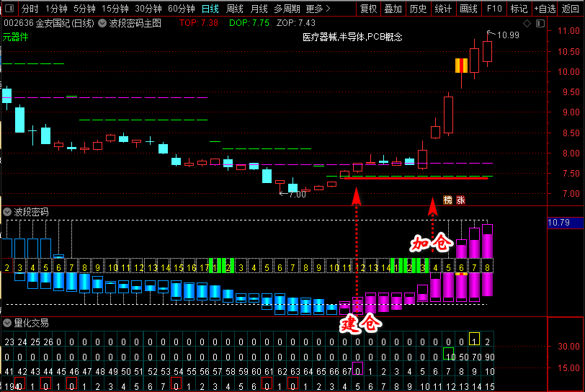Viewport: 585px width, 392px height.
Task: Click the yellow-boxed 1 in 量化交易 grid
Action: tap(474, 339)
